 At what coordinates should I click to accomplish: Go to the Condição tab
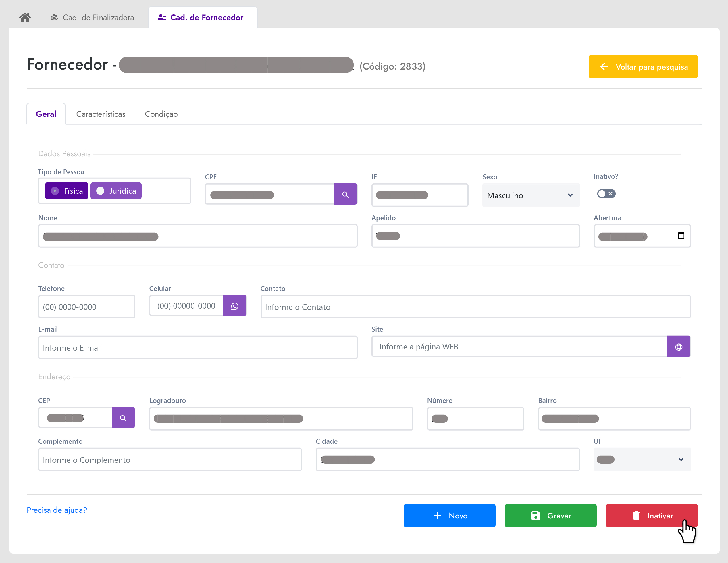pyautogui.click(x=161, y=114)
